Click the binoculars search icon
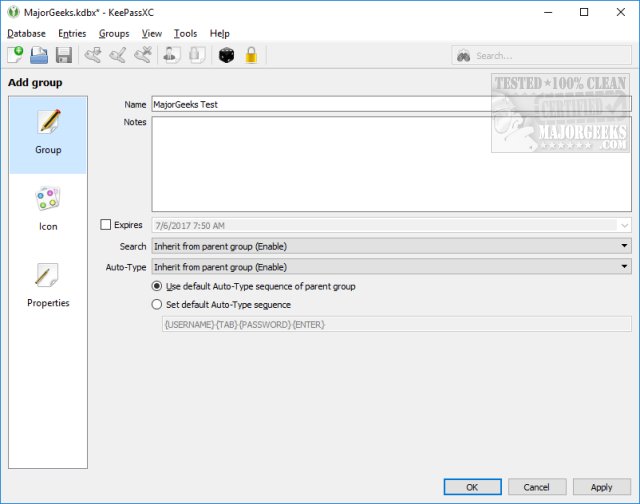The width and height of the screenshot is (640, 504). tap(463, 56)
